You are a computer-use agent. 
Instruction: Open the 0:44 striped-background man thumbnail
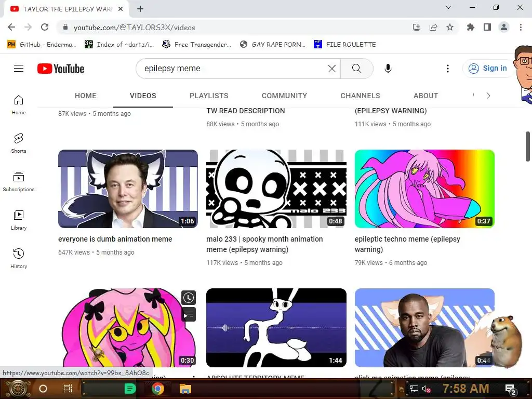click(424, 328)
